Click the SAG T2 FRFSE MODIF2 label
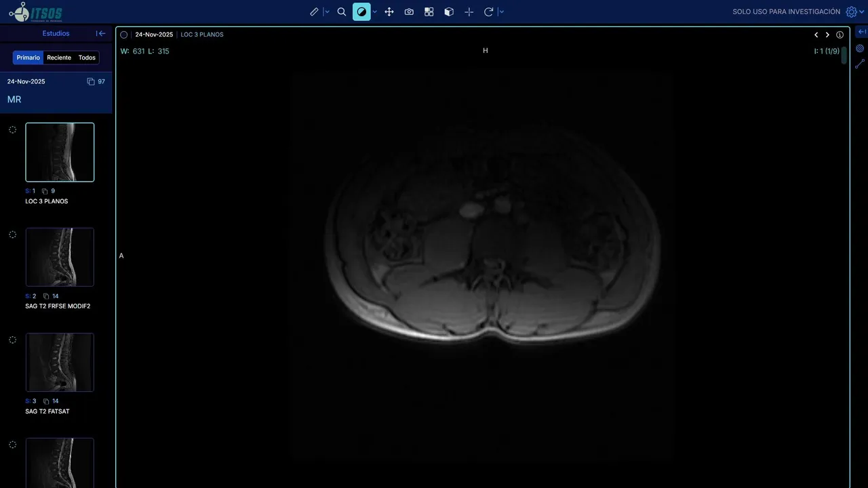The image size is (868, 488). coord(58,306)
